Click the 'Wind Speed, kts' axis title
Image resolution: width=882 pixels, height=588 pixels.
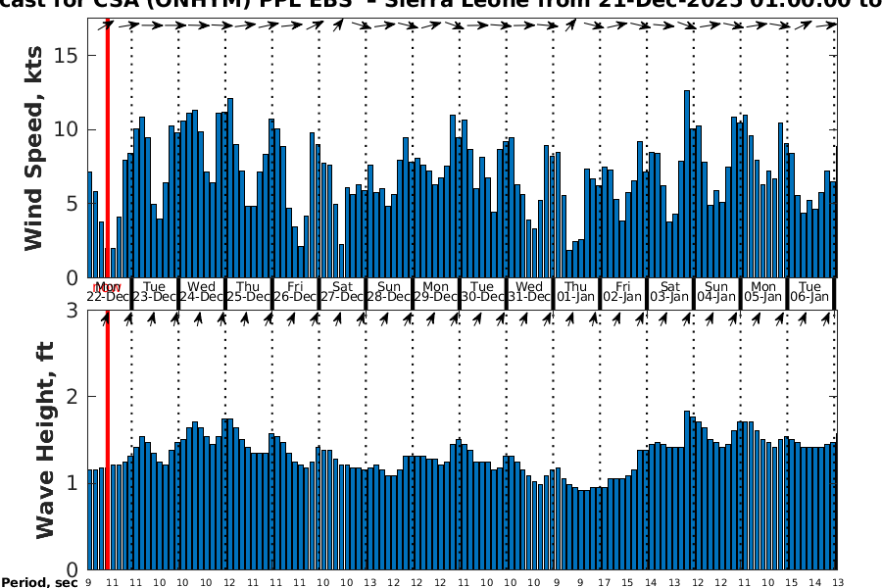(34, 147)
